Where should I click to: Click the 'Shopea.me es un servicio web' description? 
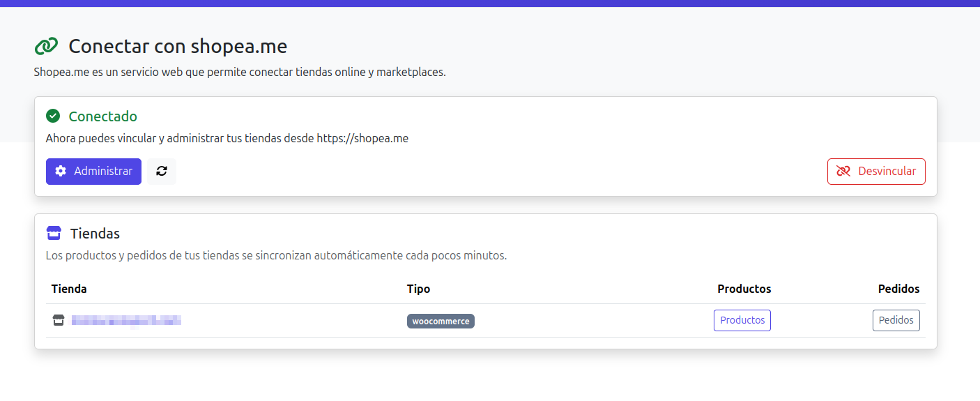pyautogui.click(x=240, y=72)
